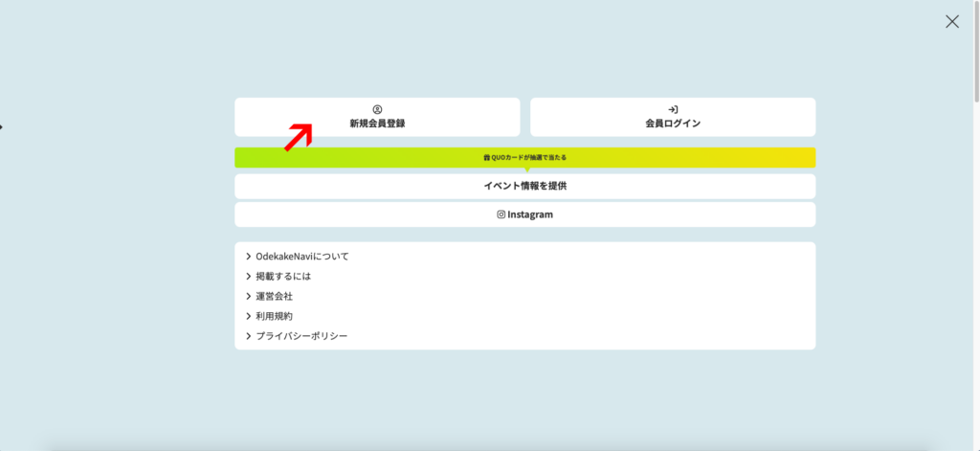View the 利用規約 terms link

tap(274, 316)
